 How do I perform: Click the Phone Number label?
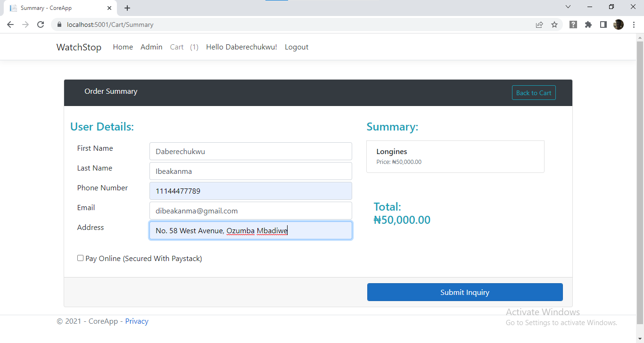pos(102,188)
